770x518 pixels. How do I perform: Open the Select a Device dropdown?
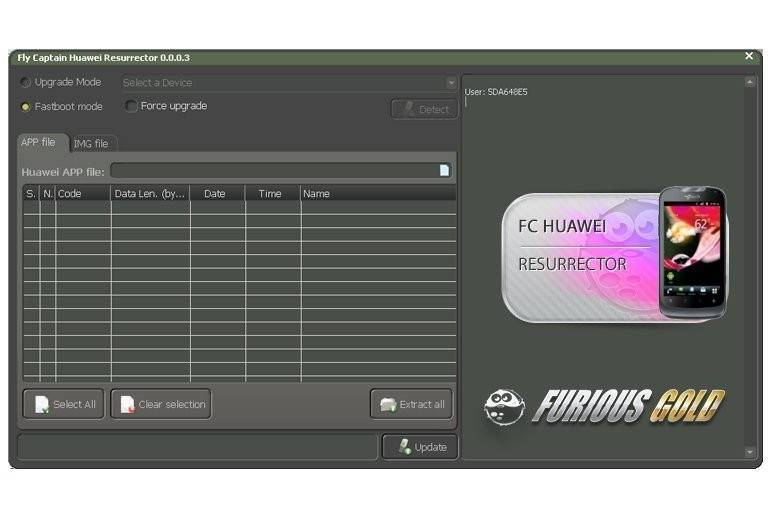tap(289, 82)
